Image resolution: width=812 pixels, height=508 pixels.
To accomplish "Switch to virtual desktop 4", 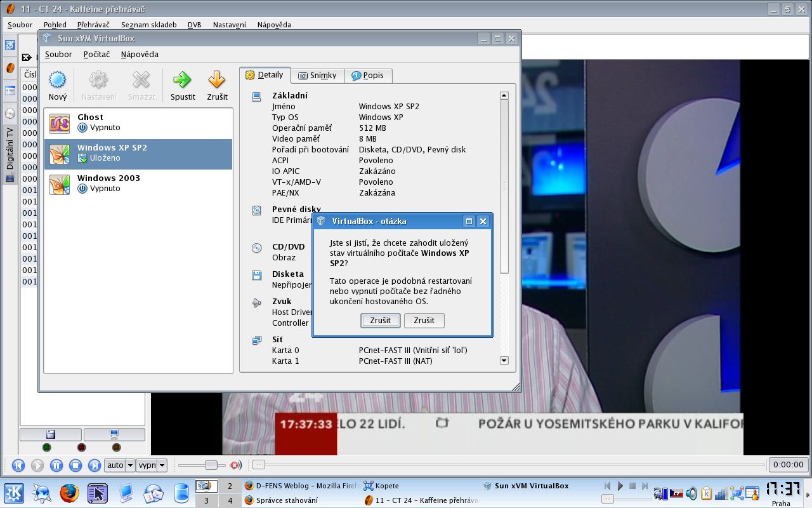I will tap(230, 500).
